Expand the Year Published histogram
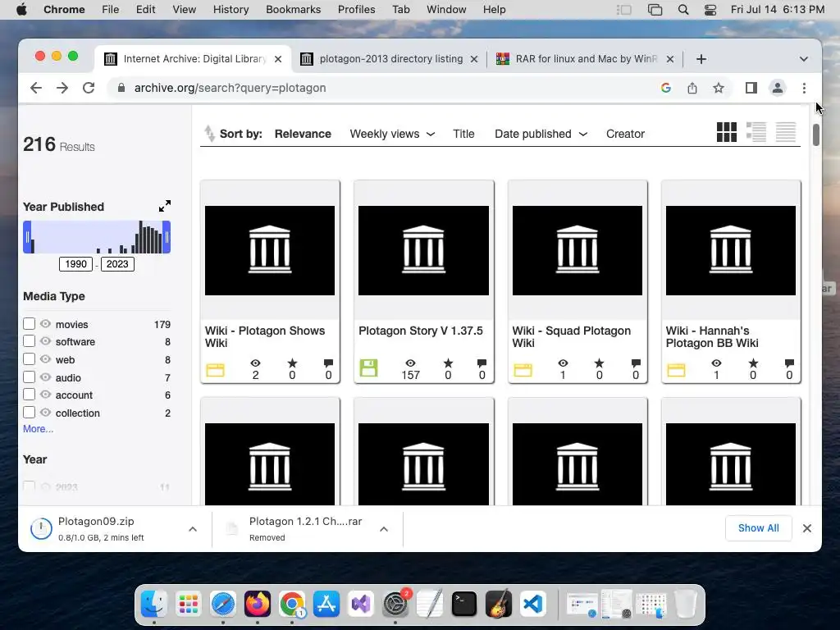This screenshot has width=840, height=630. [x=164, y=206]
